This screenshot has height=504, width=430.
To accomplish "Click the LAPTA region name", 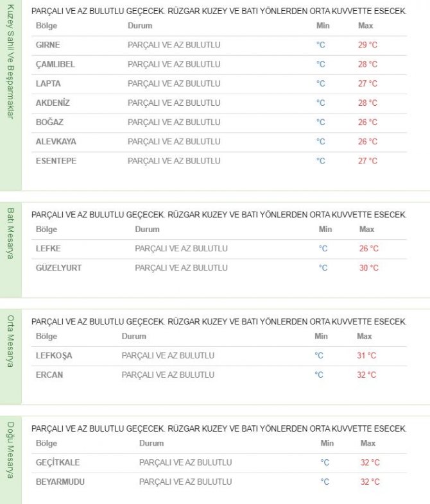I will point(49,83).
